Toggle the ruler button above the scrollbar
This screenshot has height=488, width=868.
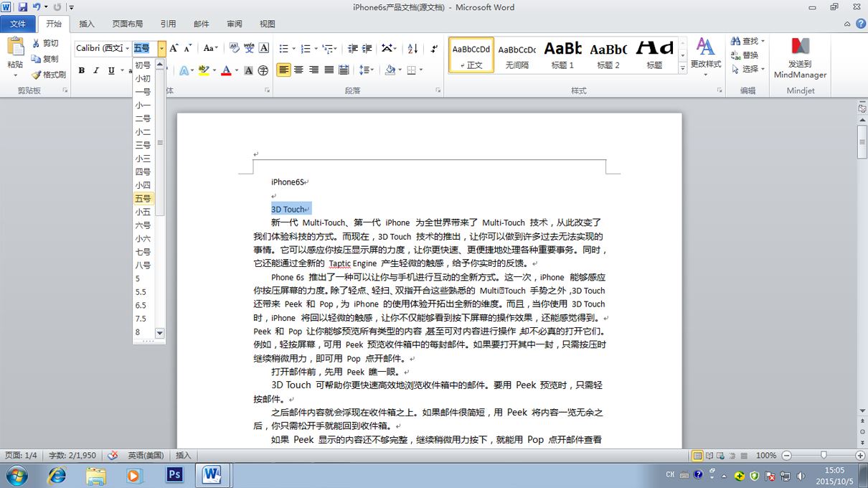pos(862,108)
